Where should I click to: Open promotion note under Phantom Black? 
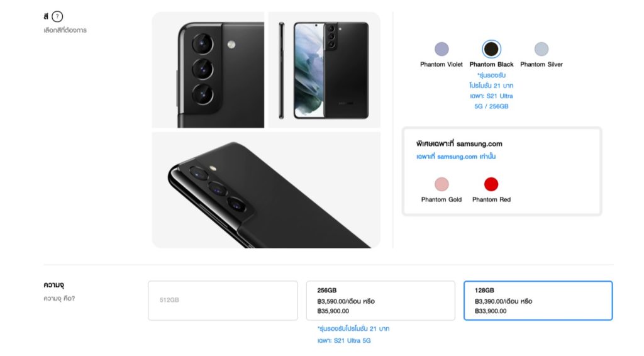click(x=491, y=91)
